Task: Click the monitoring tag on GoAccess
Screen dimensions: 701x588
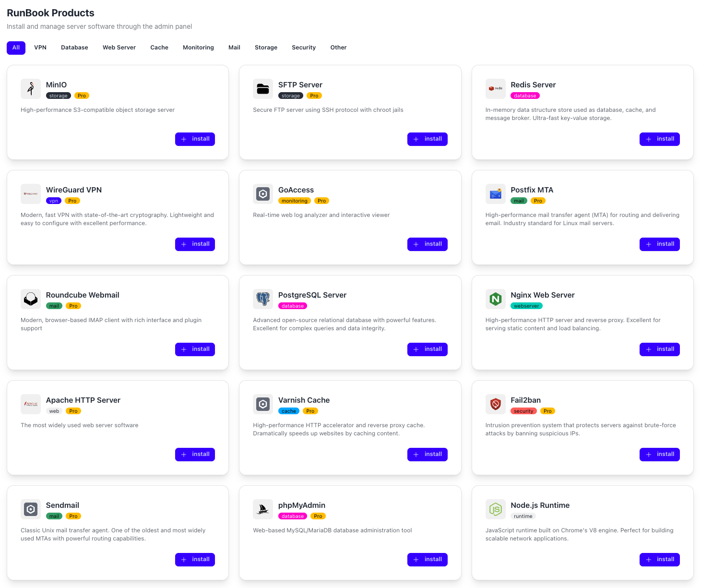Action: click(295, 201)
